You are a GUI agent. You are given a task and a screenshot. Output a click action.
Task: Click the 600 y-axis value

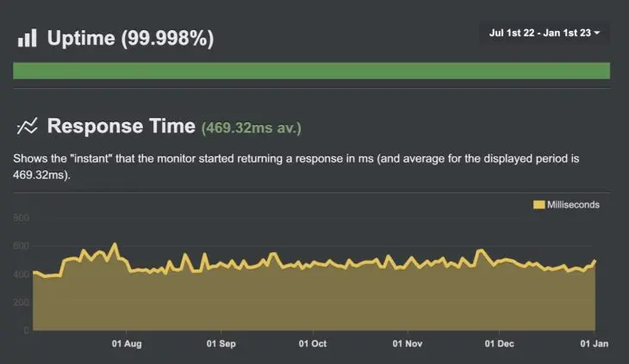click(x=22, y=246)
